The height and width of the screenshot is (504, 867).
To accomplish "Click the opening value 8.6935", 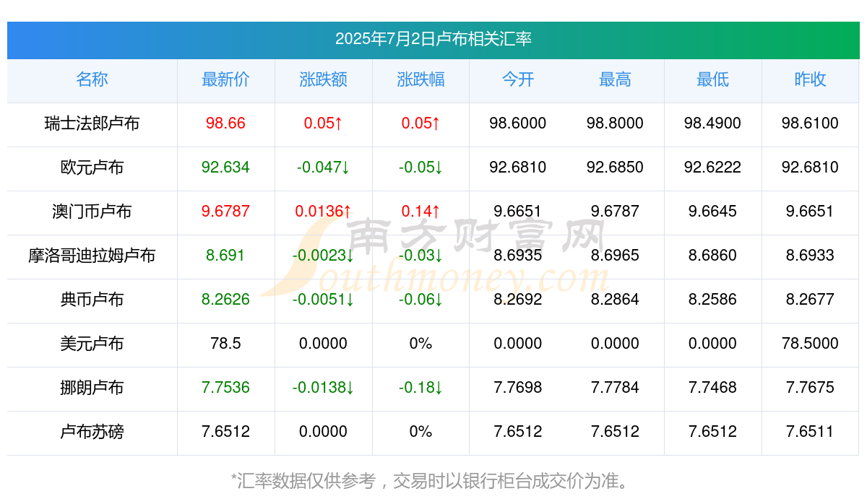I will [518, 256].
